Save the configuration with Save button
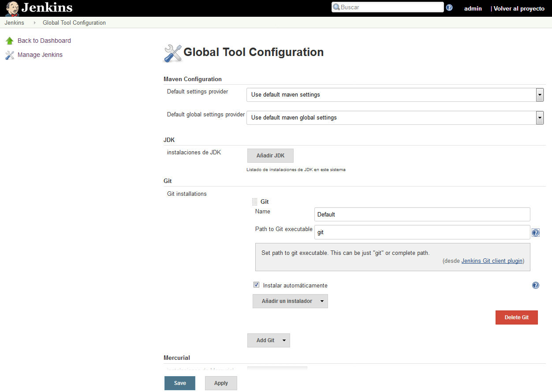The width and height of the screenshot is (552, 392). (180, 383)
